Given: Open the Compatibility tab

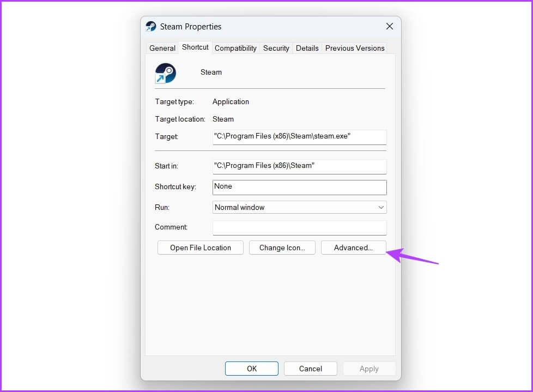Looking at the screenshot, I should [x=235, y=49].
